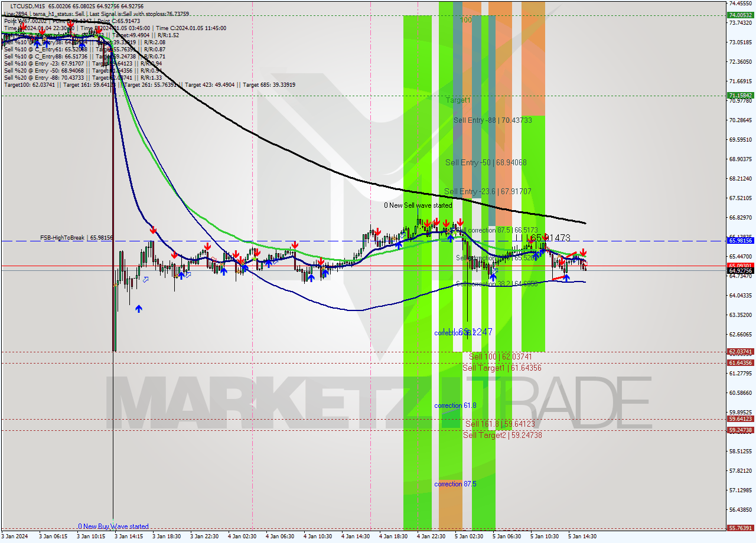The width and height of the screenshot is (756, 543).
Task: Click the '5 Jan 02:30' time label
Action: [469, 537]
